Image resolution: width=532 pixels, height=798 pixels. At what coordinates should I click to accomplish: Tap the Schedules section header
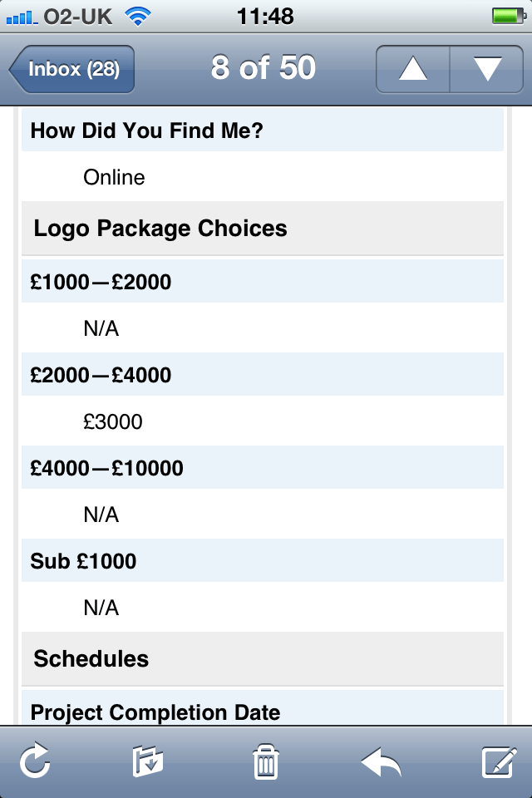[263, 659]
